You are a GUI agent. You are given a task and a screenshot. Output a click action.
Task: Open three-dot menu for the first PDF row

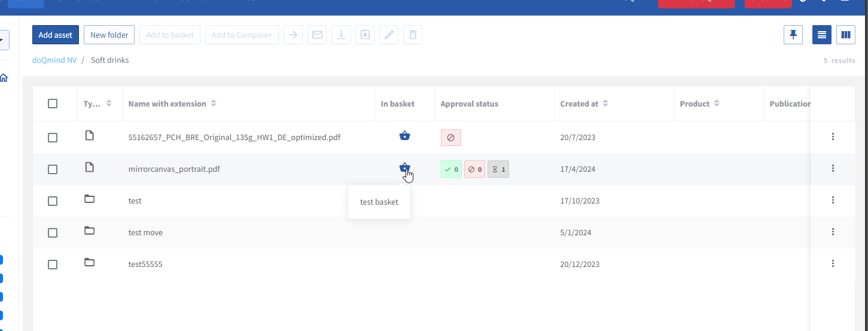pos(833,136)
